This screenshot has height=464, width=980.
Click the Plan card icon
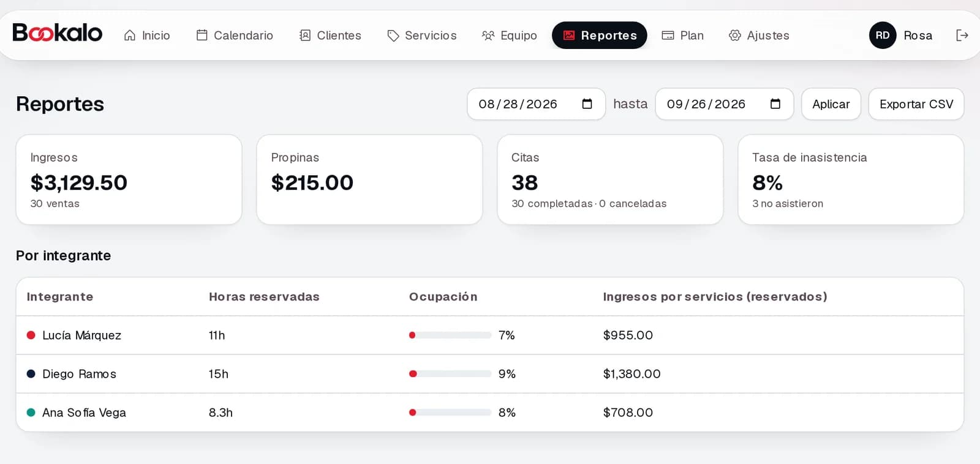click(x=668, y=36)
